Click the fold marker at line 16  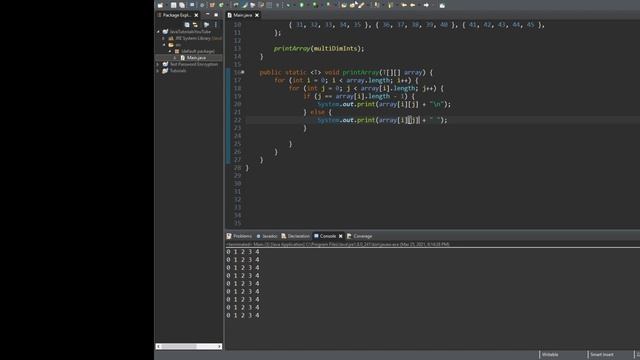point(242,72)
